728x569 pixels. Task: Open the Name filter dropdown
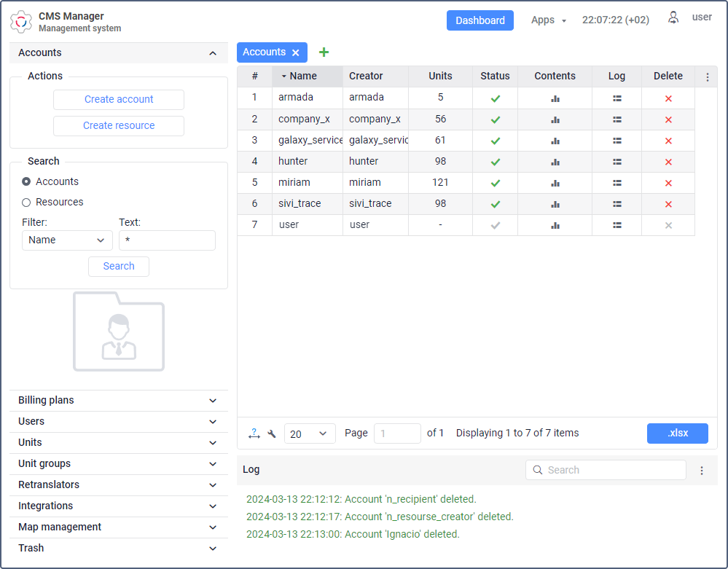[67, 240]
